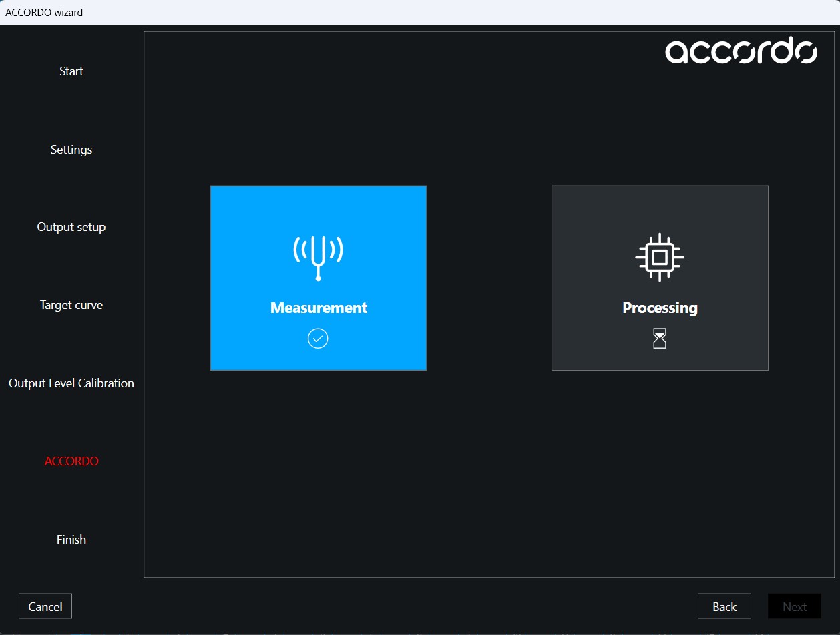Select the Output setup step
This screenshot has width=840, height=635.
point(71,227)
